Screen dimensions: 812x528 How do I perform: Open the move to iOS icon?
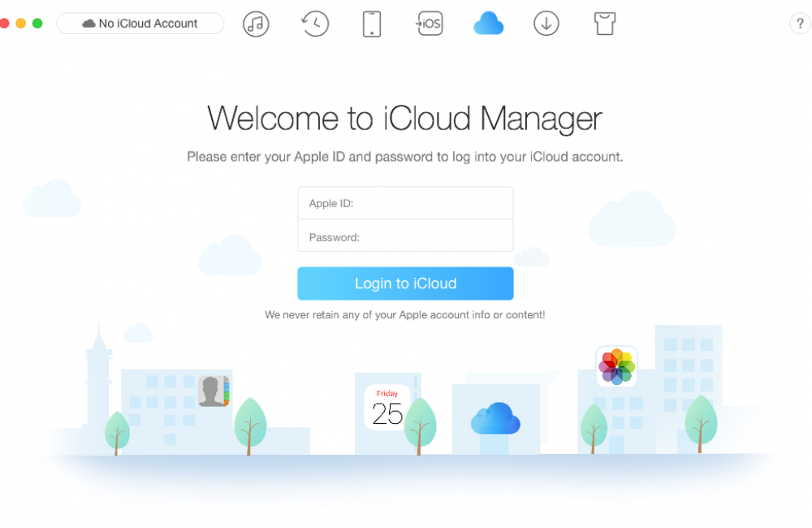coord(430,24)
